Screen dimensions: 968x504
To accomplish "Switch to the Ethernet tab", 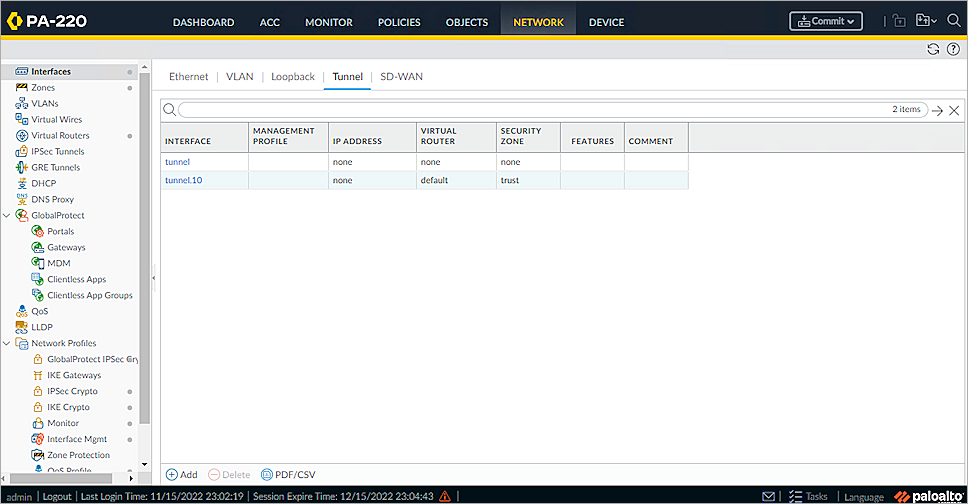I will click(x=188, y=76).
